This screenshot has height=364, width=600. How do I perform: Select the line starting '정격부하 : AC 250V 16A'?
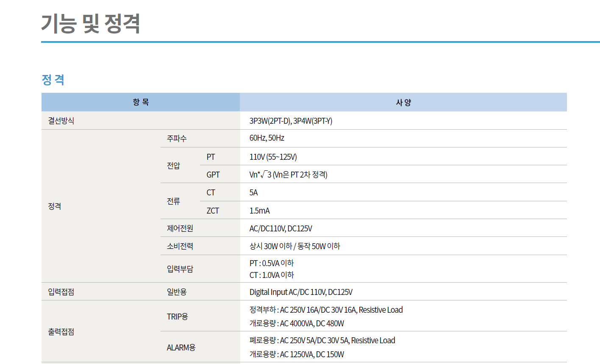326,310
